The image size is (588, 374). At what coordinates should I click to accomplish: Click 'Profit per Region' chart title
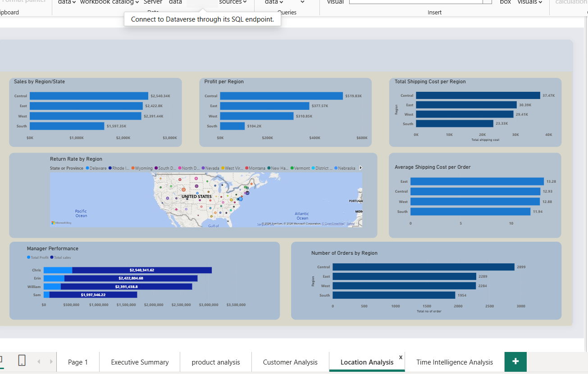(x=224, y=81)
